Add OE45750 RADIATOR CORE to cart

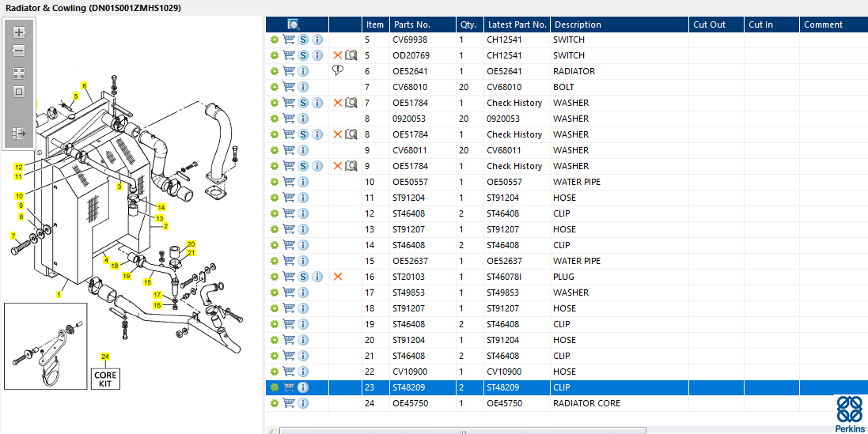click(x=289, y=403)
